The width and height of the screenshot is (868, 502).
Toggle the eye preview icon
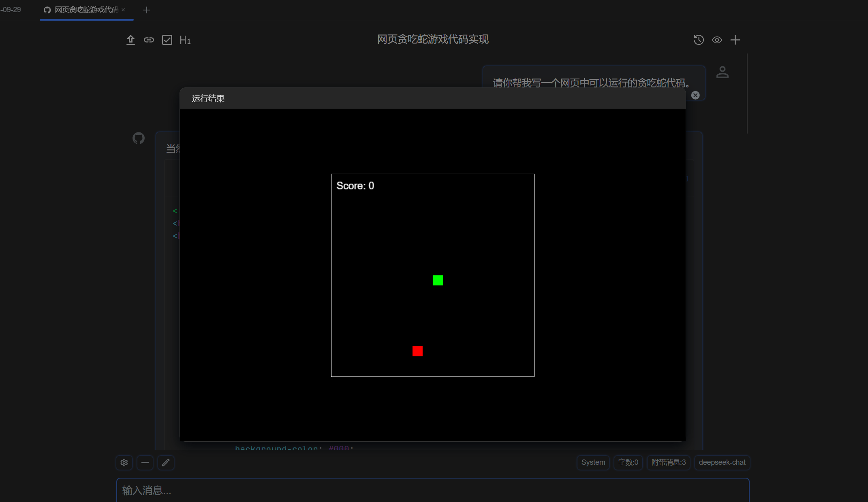tap(717, 40)
